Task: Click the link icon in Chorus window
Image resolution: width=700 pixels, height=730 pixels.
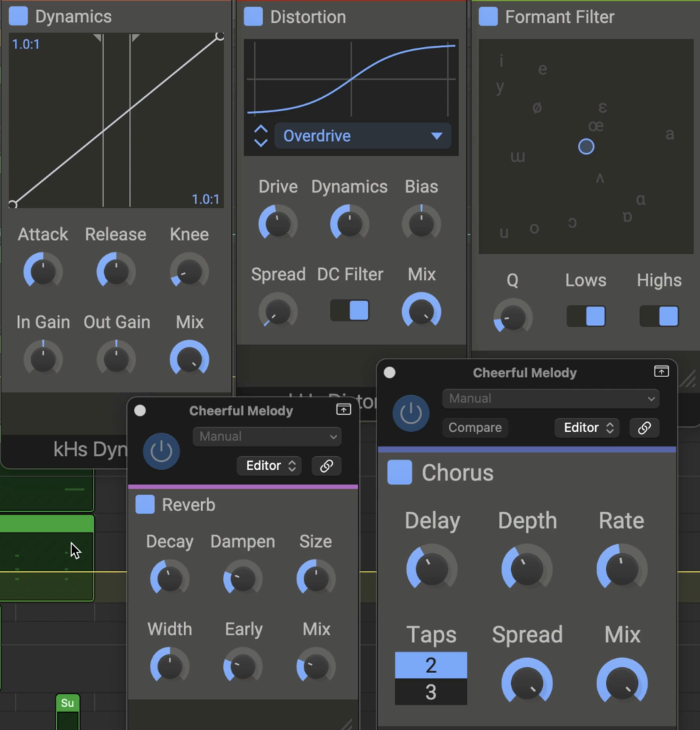Action: 644,428
